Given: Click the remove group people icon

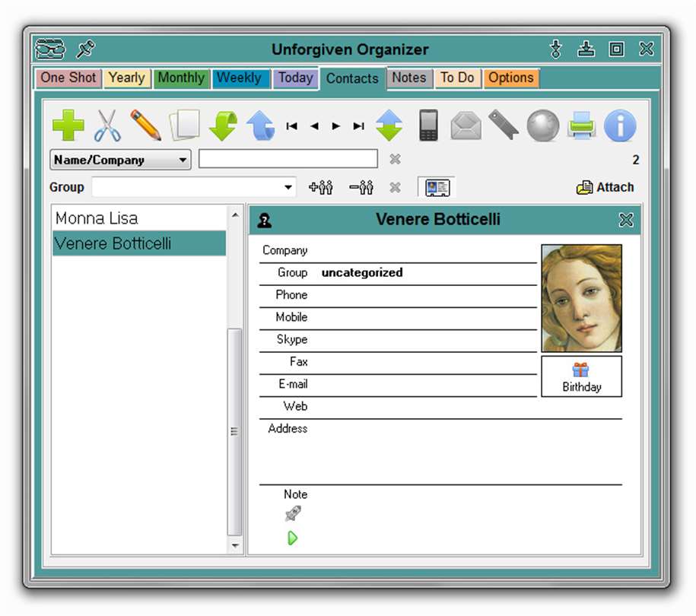Looking at the screenshot, I should 361,187.
